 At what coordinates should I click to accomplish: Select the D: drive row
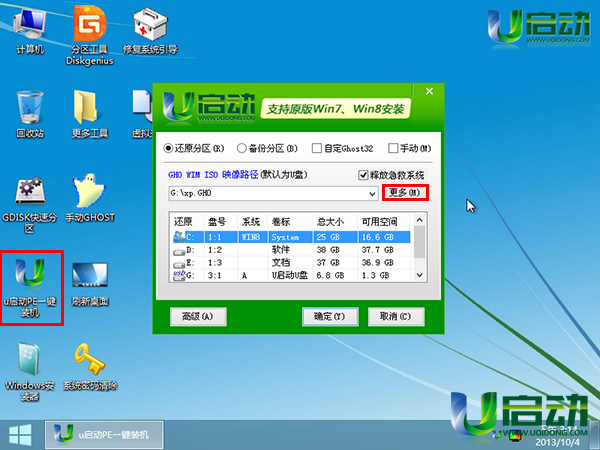point(291,250)
